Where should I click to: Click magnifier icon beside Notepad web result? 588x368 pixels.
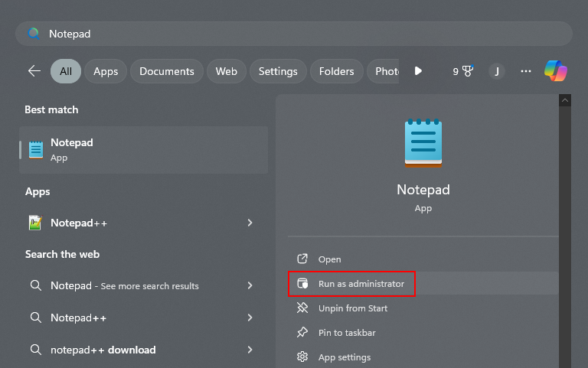tap(36, 285)
